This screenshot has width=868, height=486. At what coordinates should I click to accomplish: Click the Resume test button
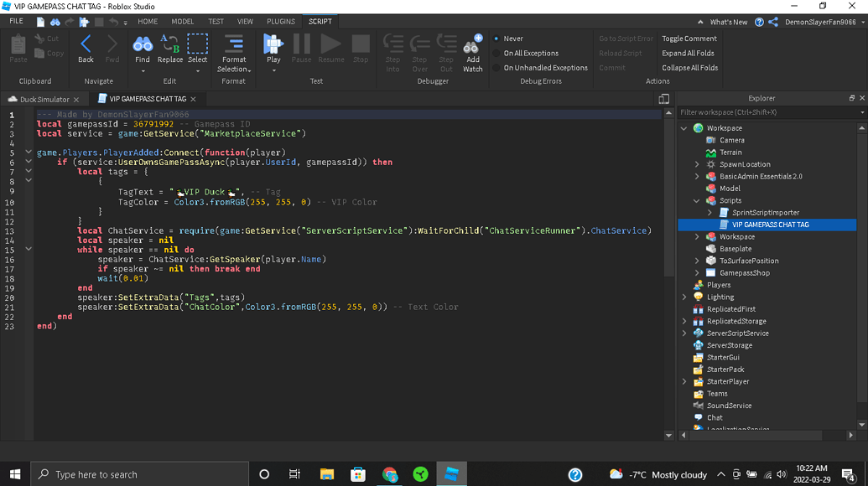[330, 44]
